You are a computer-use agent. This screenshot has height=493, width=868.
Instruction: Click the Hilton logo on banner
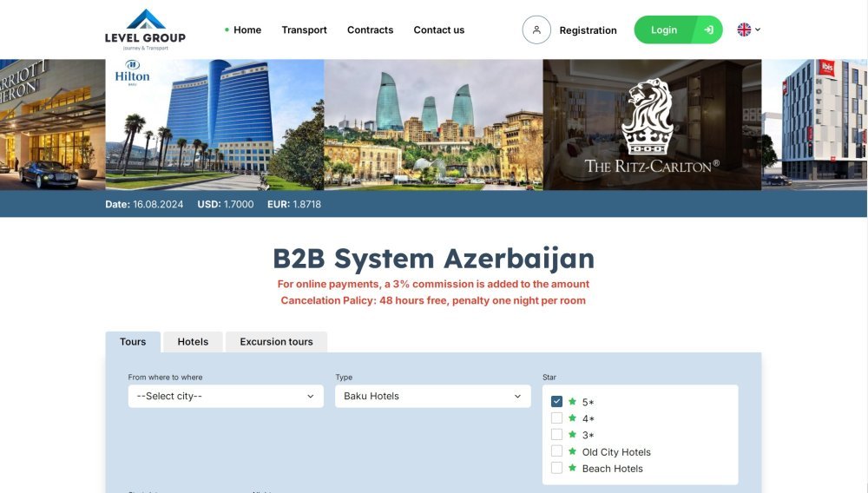(132, 73)
